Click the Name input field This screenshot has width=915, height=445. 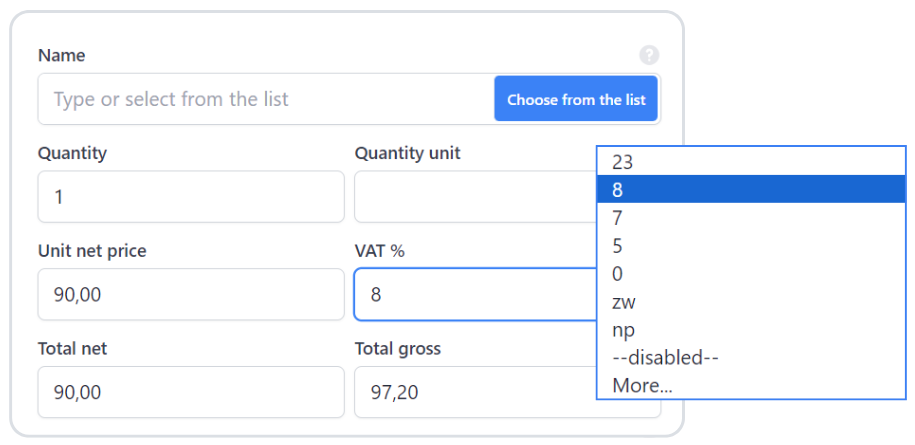(266, 100)
